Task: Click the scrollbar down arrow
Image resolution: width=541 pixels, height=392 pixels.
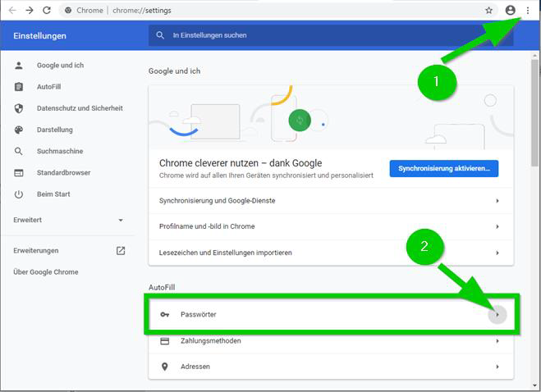Action: tap(534, 385)
